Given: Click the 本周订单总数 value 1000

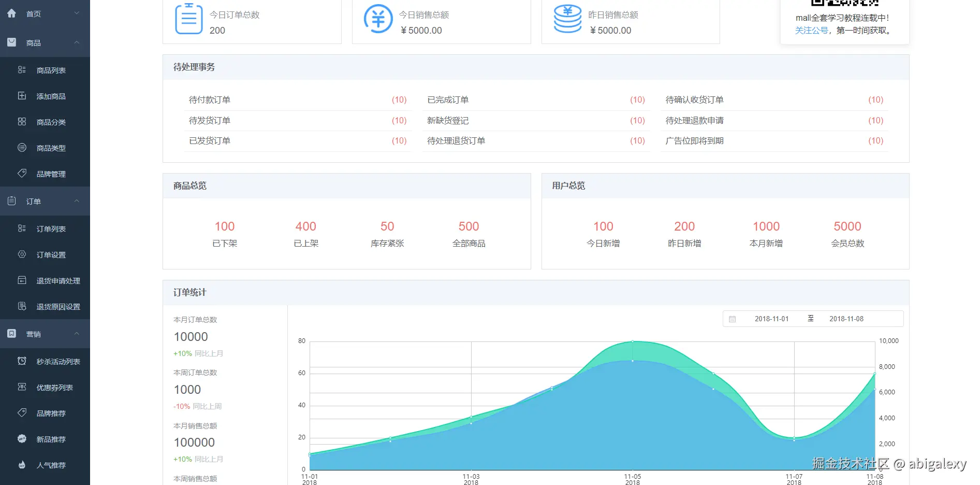Looking at the screenshot, I should click(x=187, y=390).
